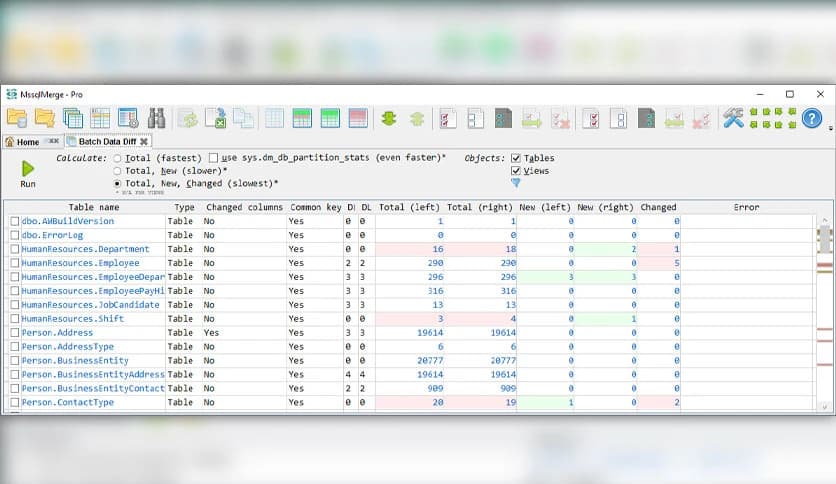This screenshot has width=836, height=484.
Task: Sort by the 'Changed columns' column header
Action: [244, 207]
